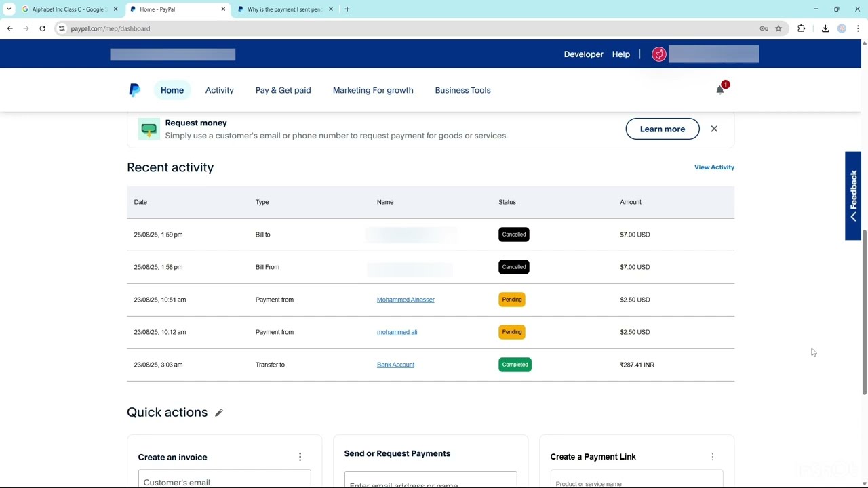Click the 25/08/25, 1:59 pm date
868x488 pixels.
coord(158,235)
